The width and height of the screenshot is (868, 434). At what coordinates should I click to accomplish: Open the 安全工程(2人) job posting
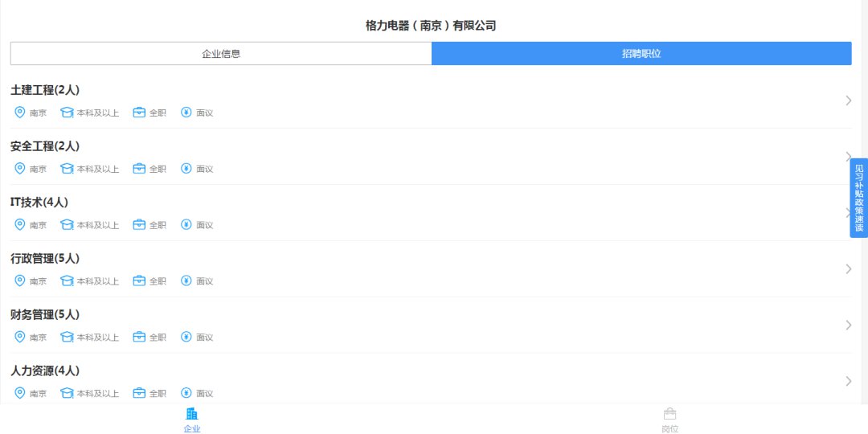(431, 157)
